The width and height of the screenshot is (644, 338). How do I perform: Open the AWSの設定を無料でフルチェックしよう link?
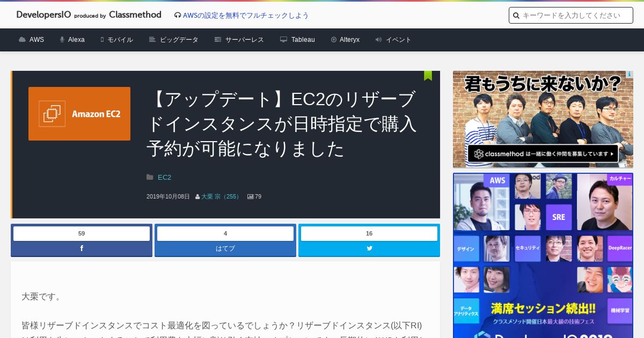click(x=246, y=16)
